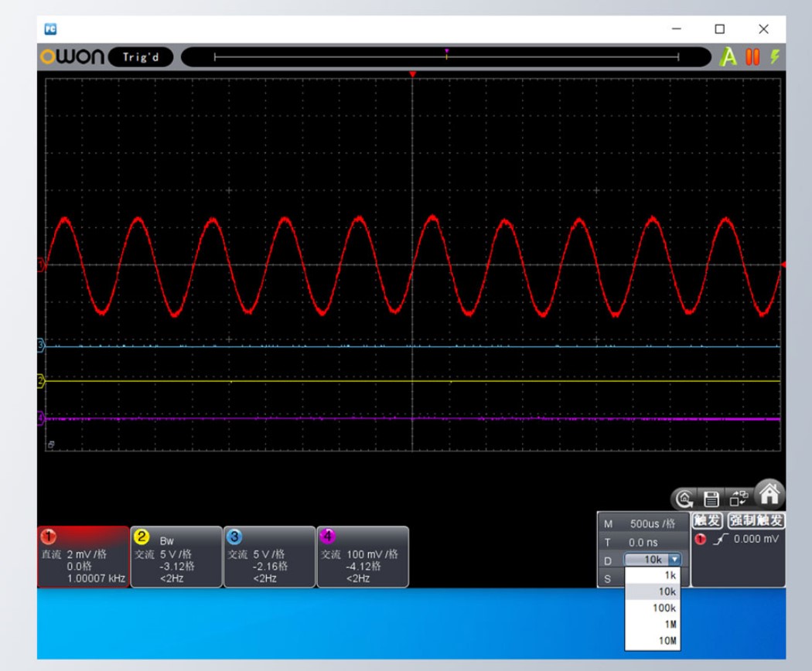Click the red channel 1 zero-level marker
Viewport: 812px width, 671px height.
(x=42, y=265)
